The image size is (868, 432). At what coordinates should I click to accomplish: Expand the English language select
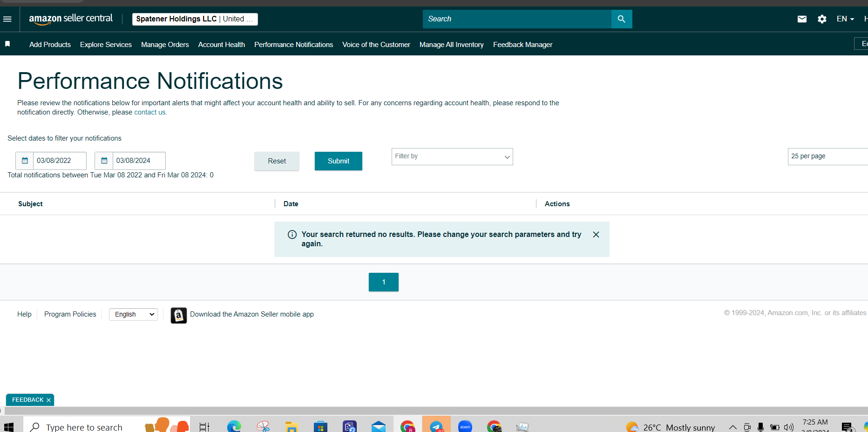pos(133,314)
